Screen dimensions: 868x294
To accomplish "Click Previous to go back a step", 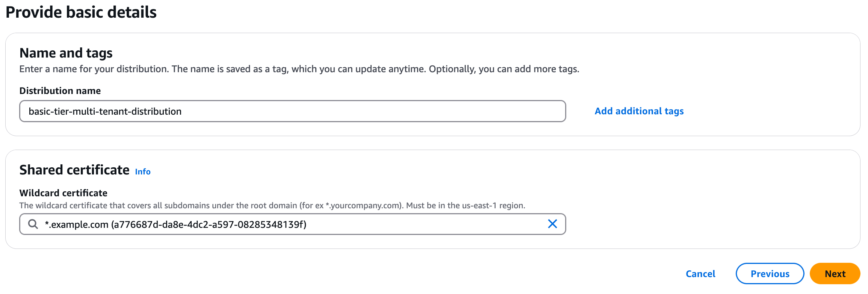I will point(770,274).
